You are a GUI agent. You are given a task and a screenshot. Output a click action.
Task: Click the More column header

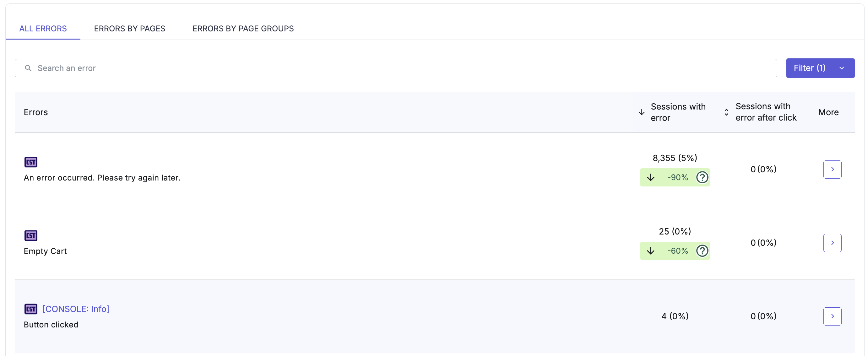pos(828,112)
